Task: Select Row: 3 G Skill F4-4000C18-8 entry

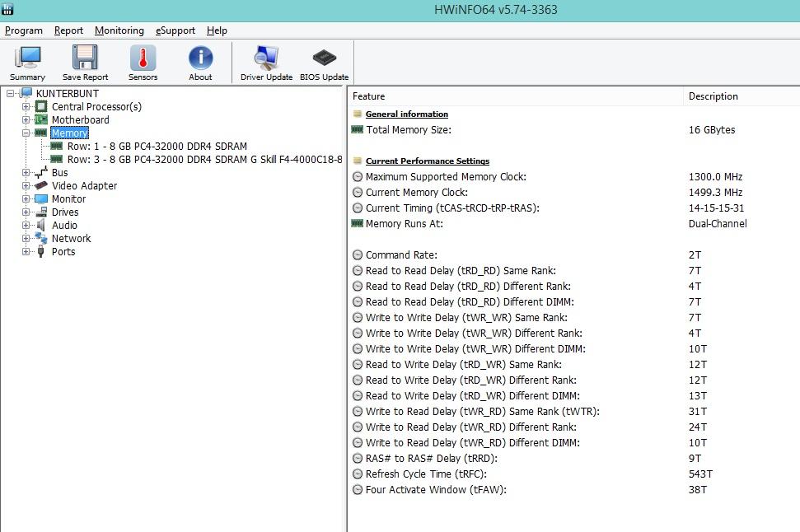Action: point(204,160)
